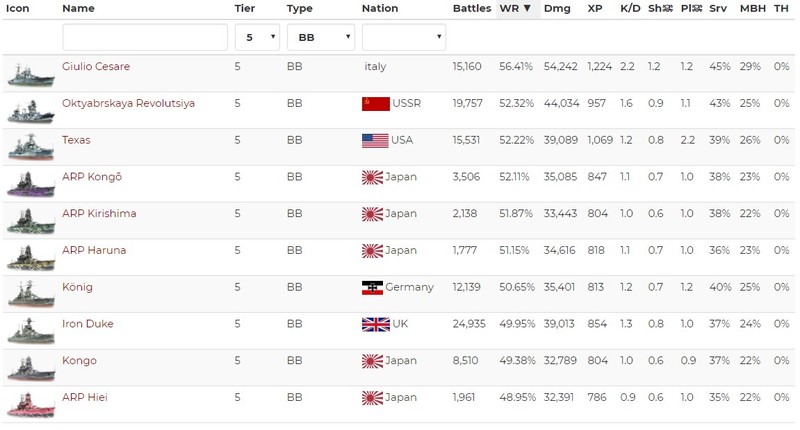Open the Type filter dropdown showing BB
Screen dimensions: 800x430
click(x=320, y=38)
